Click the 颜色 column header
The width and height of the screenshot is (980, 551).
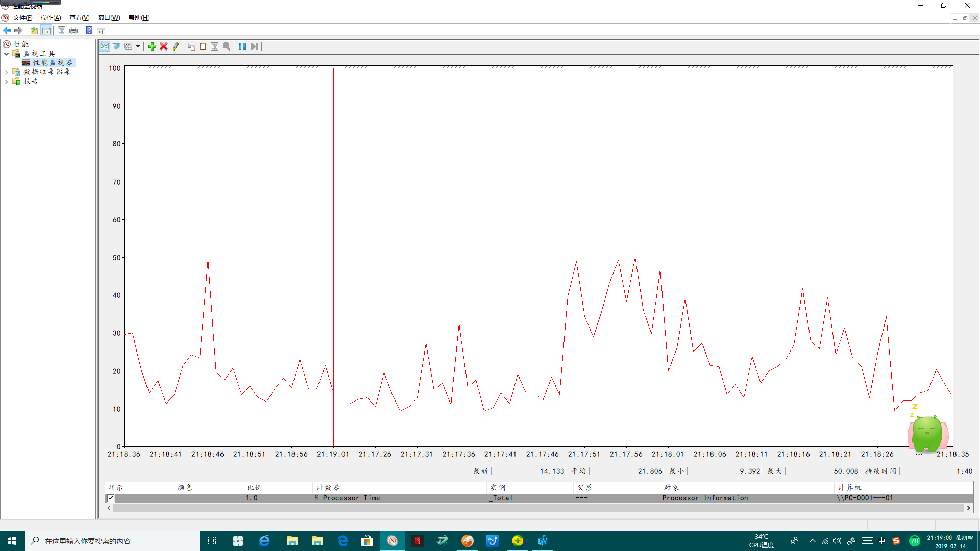click(208, 488)
